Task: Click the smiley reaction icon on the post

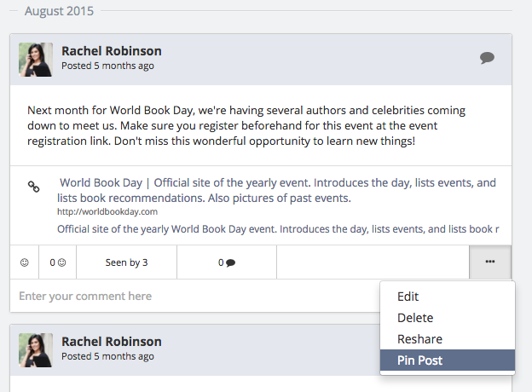Action: pyautogui.click(x=25, y=262)
